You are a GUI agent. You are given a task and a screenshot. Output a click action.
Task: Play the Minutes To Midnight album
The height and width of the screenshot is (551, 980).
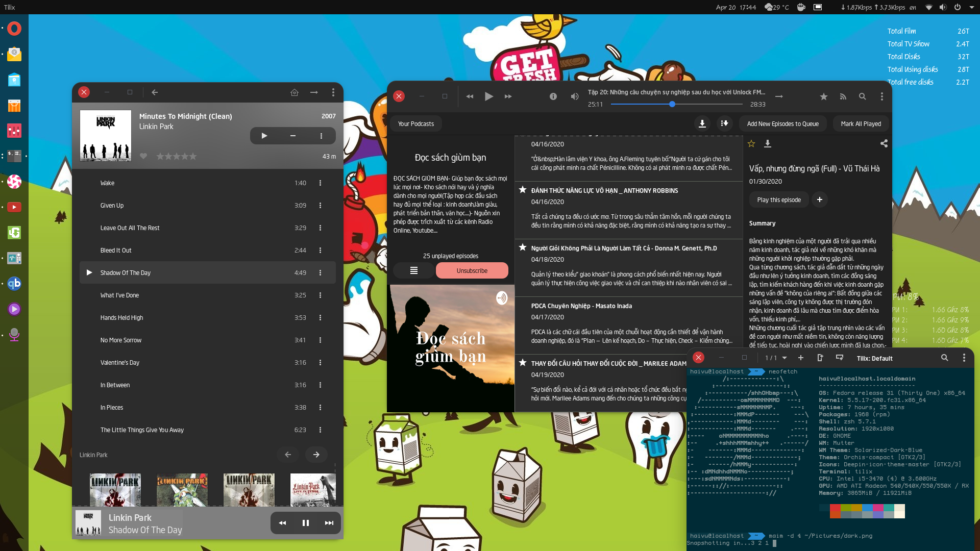coord(264,136)
